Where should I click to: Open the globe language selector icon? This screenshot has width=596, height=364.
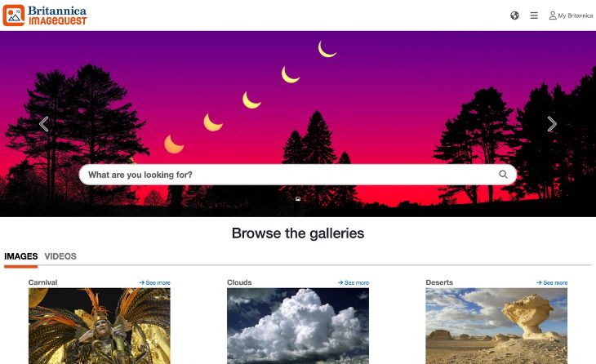point(514,16)
